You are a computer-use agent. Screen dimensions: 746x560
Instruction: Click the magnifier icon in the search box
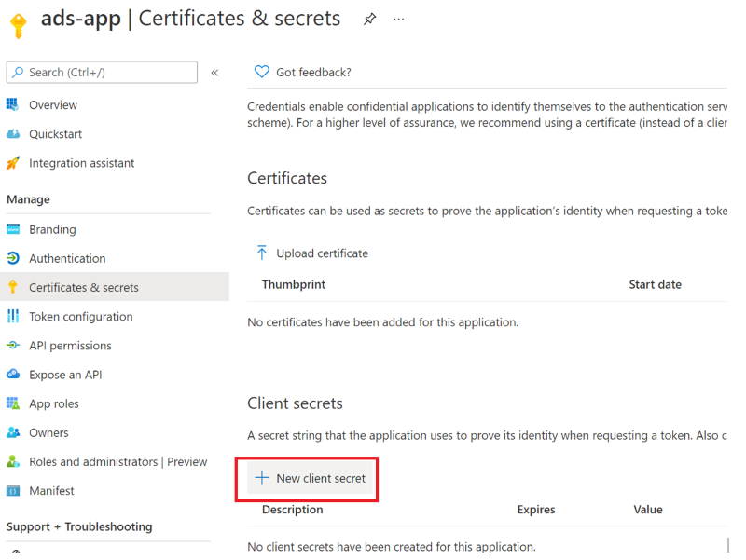point(18,73)
